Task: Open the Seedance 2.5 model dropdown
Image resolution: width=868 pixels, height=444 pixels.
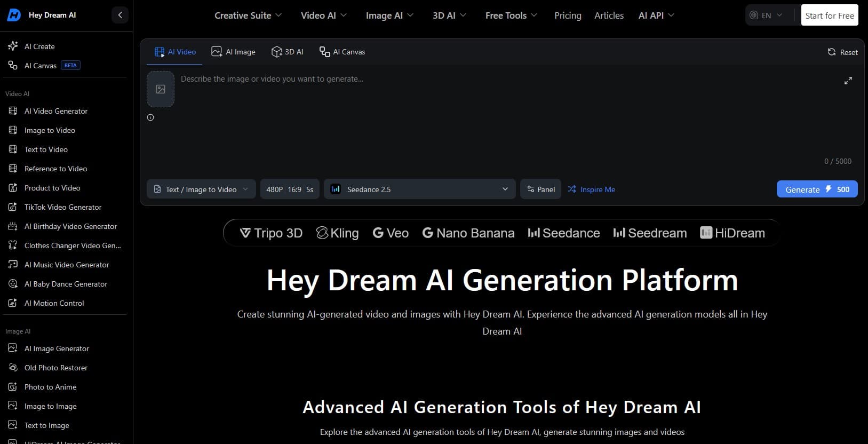Action: (x=419, y=189)
